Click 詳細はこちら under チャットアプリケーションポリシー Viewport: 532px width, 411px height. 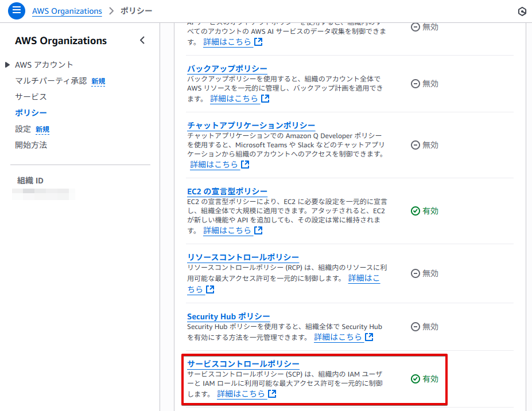tap(214, 165)
